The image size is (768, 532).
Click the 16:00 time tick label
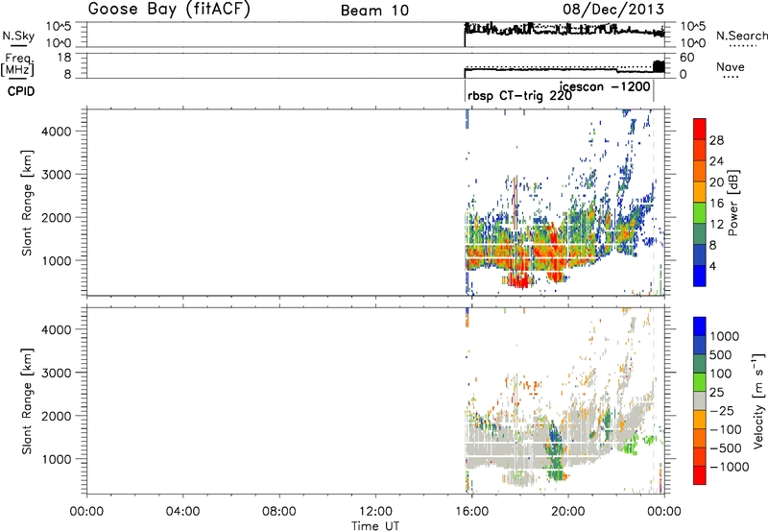click(471, 512)
